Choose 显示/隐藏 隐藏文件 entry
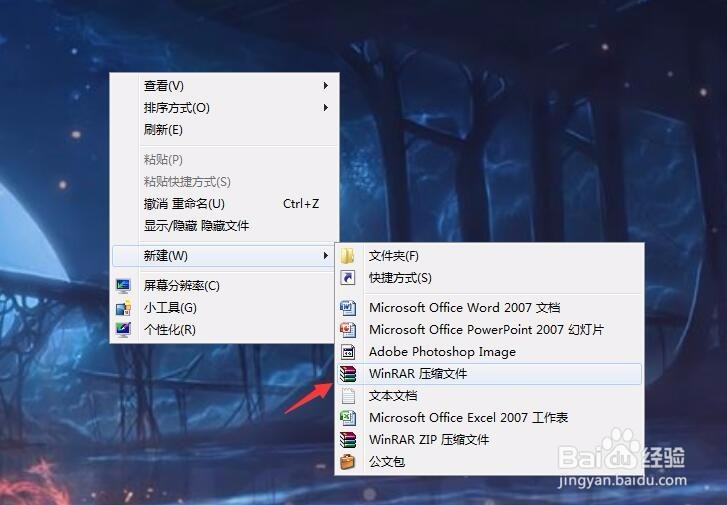Viewport: 727px width, 505px height. tap(224, 226)
